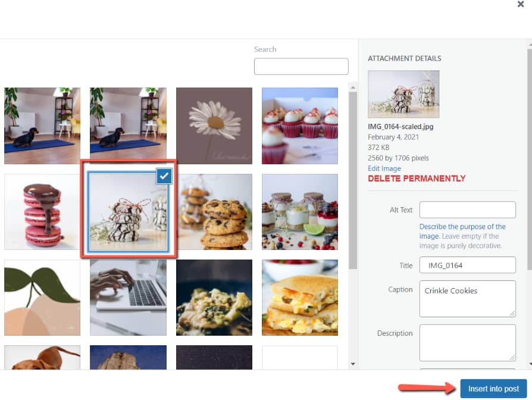The height and width of the screenshot is (400, 532).
Task: Click the Caption box with Crinkle Cookies
Action: 468,299
